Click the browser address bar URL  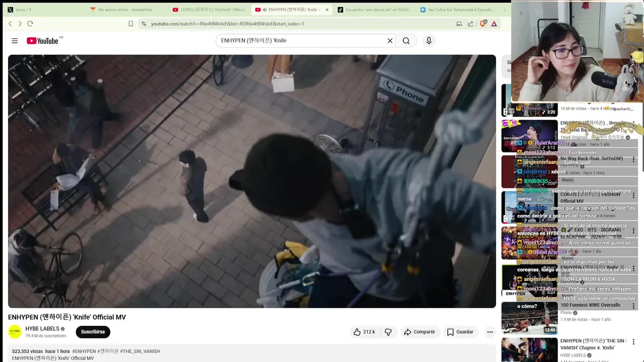[x=227, y=24]
